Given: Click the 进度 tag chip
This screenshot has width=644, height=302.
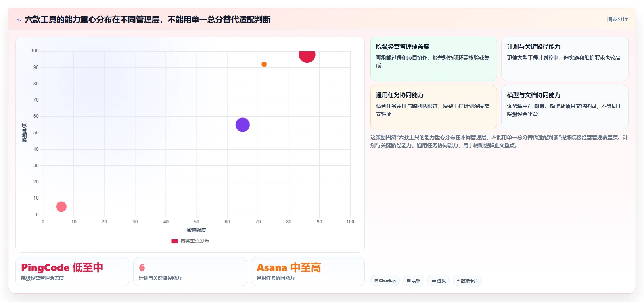Looking at the screenshot, I should click(x=439, y=281).
